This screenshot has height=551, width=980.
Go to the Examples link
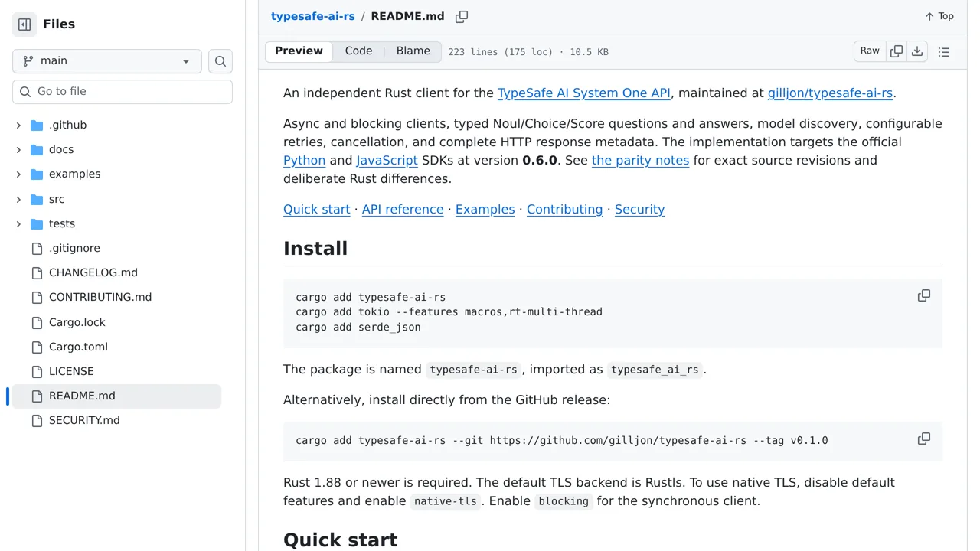pyautogui.click(x=485, y=210)
